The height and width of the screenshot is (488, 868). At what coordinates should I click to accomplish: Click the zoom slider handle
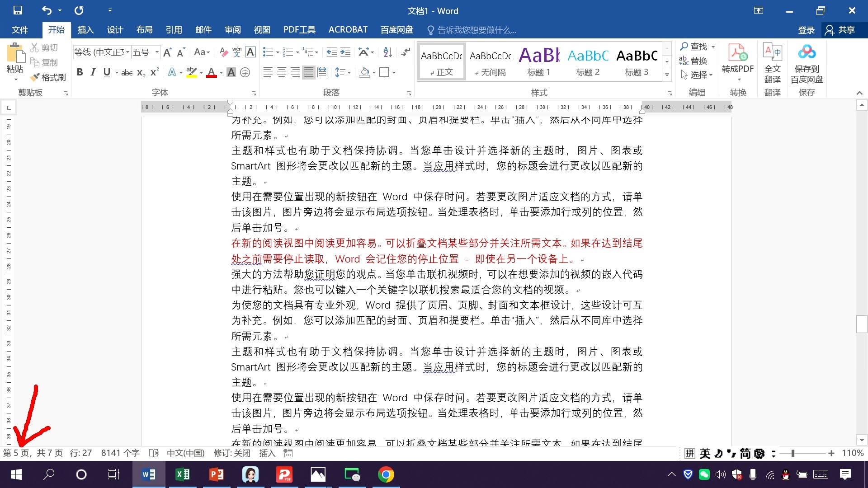(793, 453)
